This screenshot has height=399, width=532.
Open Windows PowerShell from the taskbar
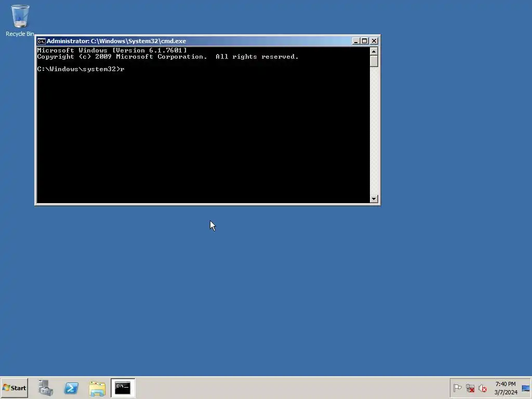(71, 388)
